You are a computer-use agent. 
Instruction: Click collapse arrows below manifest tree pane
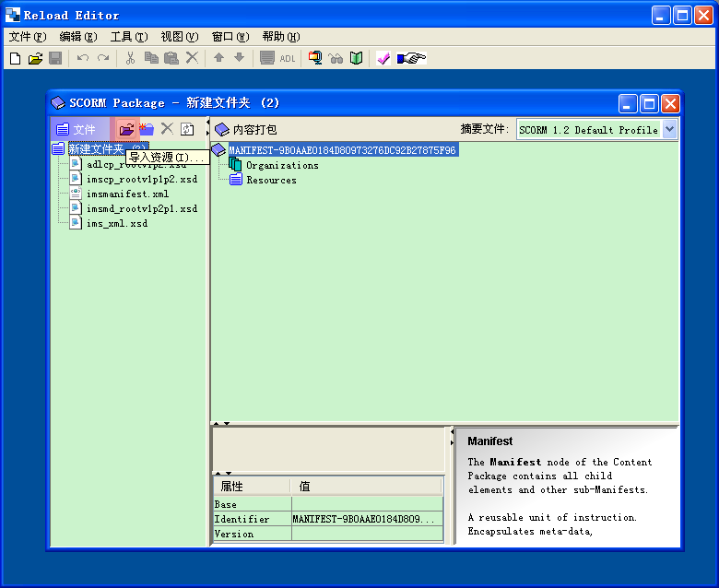click(221, 423)
